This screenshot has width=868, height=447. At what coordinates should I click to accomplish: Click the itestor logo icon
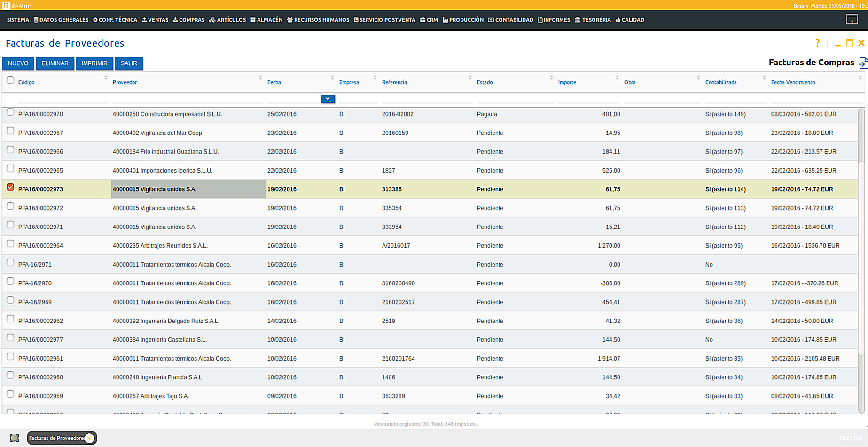point(6,6)
